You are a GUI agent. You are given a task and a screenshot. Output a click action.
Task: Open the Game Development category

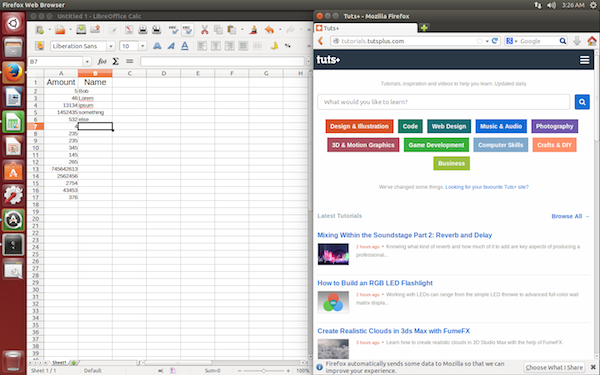coord(436,145)
